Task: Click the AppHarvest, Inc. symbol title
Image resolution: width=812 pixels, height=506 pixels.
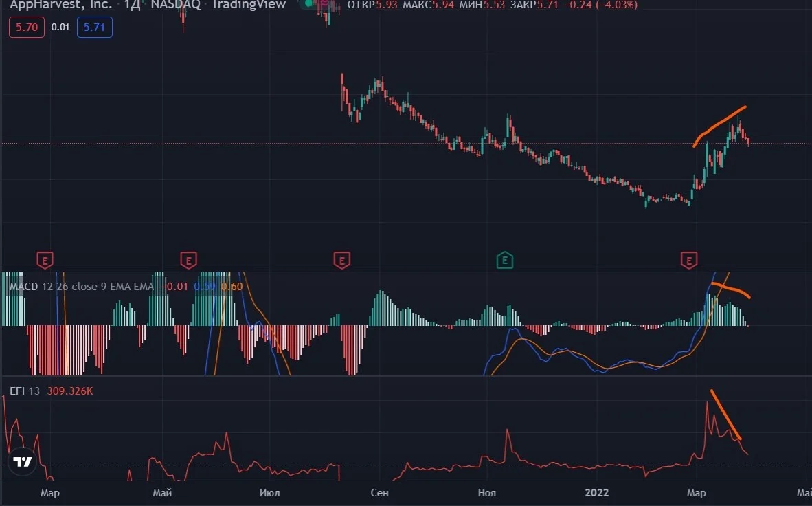Action: [61, 5]
